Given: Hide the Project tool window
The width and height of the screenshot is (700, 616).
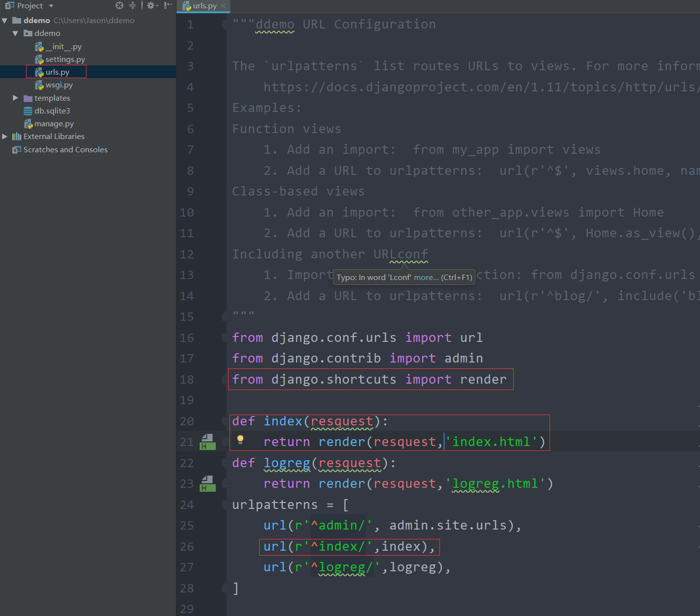Looking at the screenshot, I should [x=168, y=5].
